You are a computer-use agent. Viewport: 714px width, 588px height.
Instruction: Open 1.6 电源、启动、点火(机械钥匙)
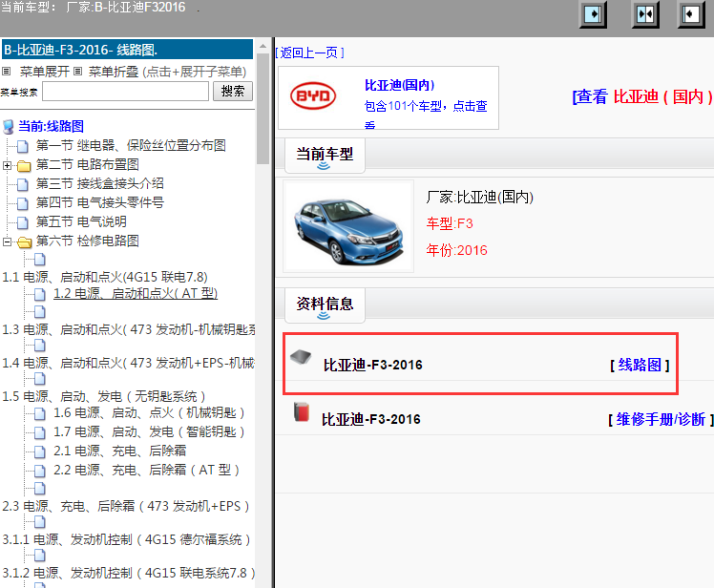pyautogui.click(x=150, y=413)
